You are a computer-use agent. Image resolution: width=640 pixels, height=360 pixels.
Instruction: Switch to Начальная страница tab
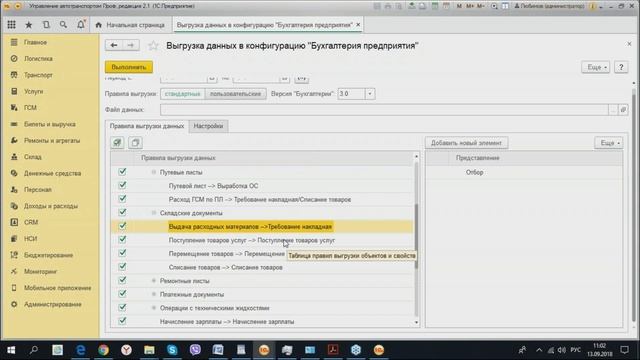pyautogui.click(x=131, y=25)
